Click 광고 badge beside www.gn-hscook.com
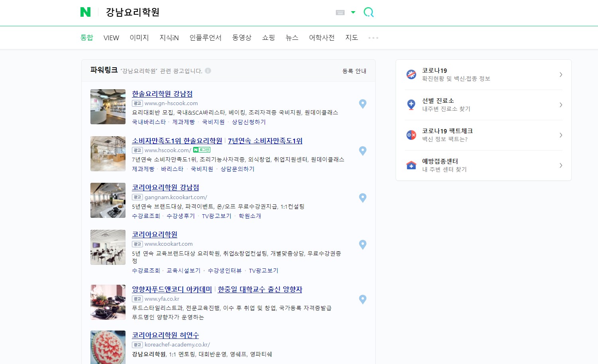Image resolution: width=598 pixels, height=364 pixels. tap(137, 103)
